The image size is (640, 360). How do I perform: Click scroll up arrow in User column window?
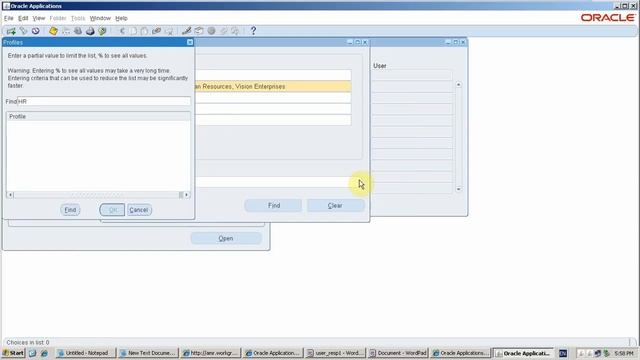458,84
